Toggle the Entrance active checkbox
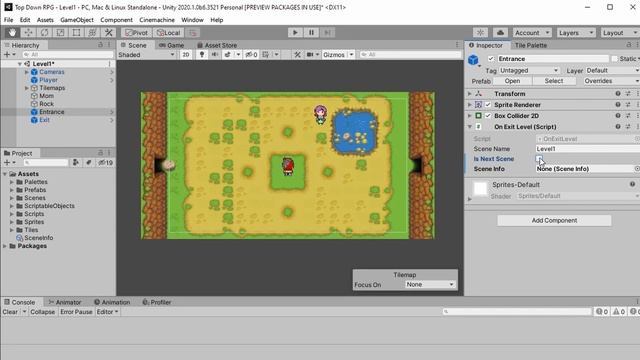Screen dimensions: 640x360 pyautogui.click(x=491, y=59)
